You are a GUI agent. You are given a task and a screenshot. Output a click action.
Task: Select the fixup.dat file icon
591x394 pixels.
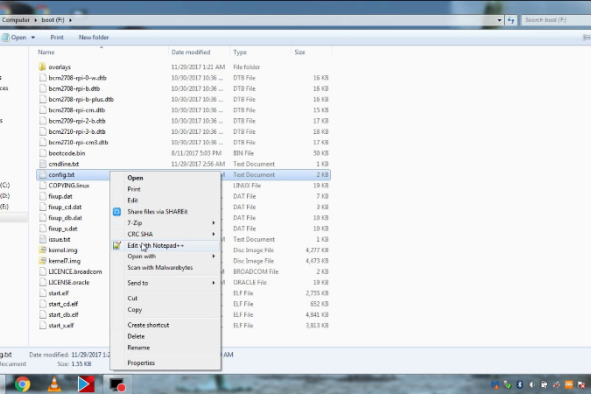click(x=43, y=196)
